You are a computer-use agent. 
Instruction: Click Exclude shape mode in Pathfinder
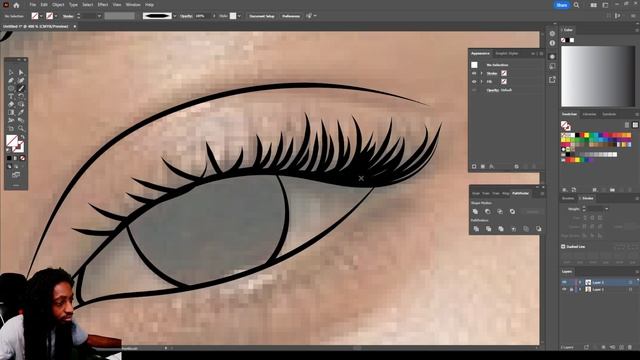pyautogui.click(x=512, y=211)
